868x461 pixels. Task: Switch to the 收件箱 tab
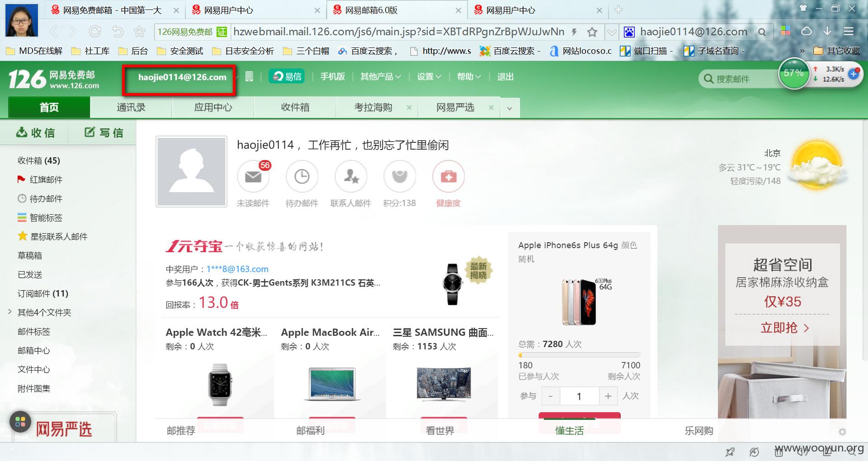pos(295,108)
